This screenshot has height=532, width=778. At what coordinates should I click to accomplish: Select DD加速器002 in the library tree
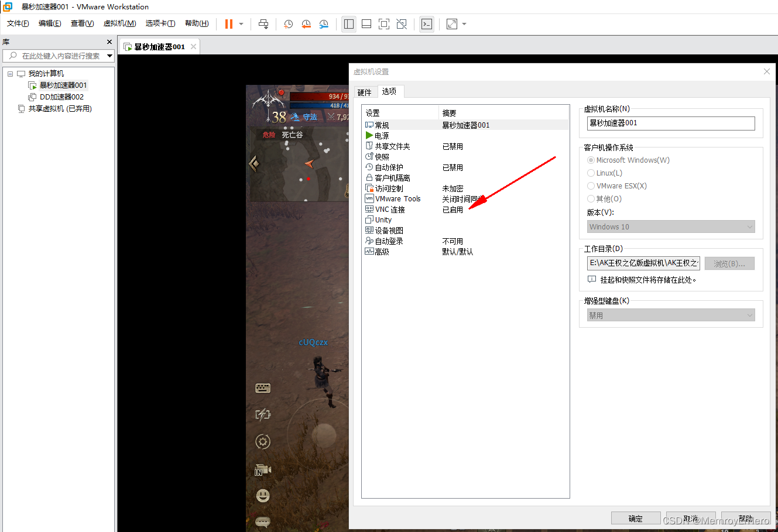(x=61, y=97)
